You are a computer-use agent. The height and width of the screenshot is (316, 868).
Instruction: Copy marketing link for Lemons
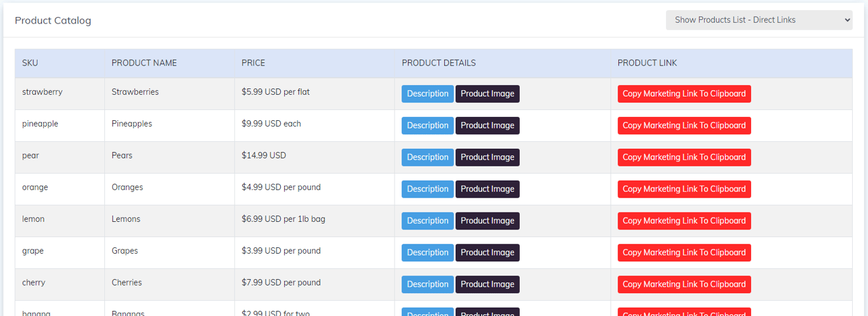684,221
